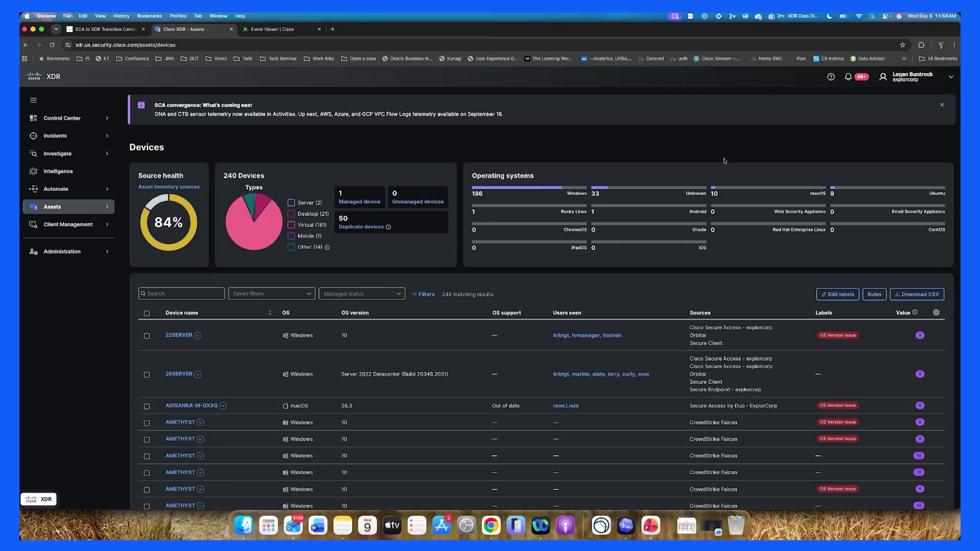Open the help question mark icon
The width and height of the screenshot is (980, 551).
coord(831,77)
